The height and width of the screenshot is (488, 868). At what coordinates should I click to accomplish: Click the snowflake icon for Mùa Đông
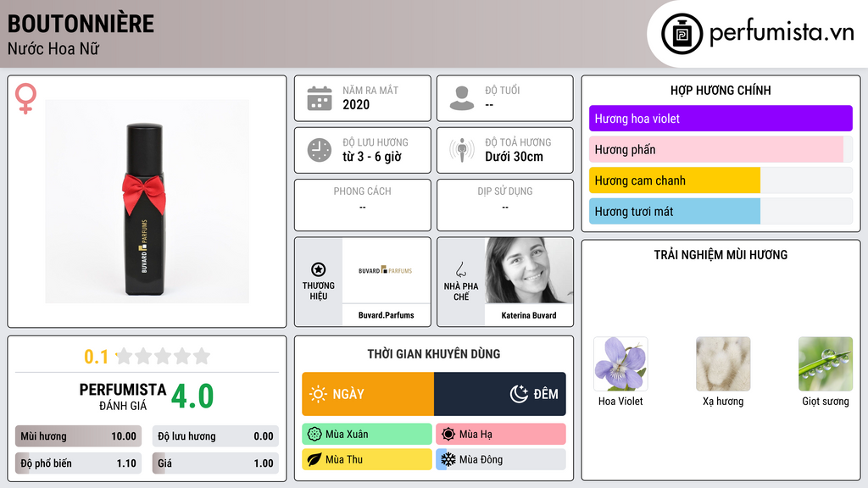pos(448,459)
